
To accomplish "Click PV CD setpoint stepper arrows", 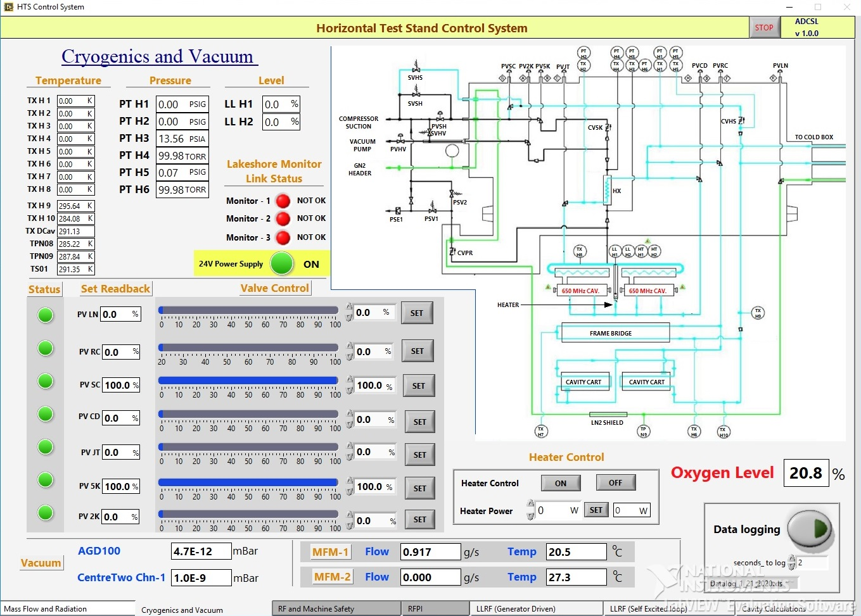I will click(x=350, y=419).
